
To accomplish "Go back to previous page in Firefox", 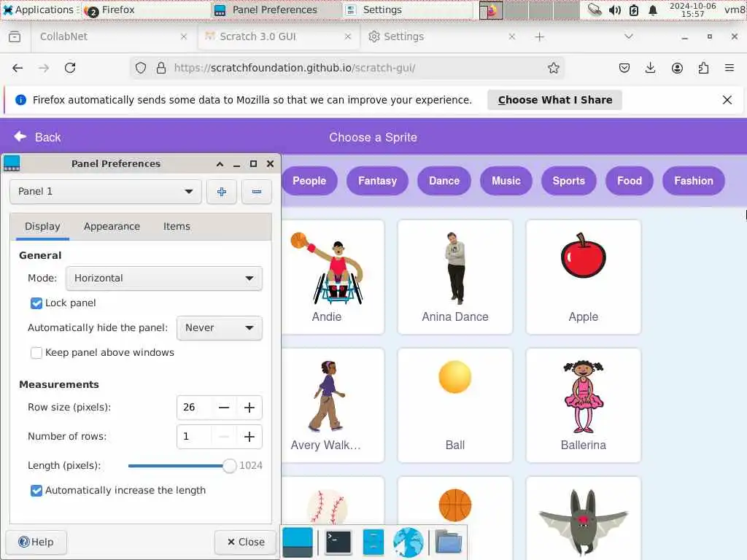I will 18,68.
